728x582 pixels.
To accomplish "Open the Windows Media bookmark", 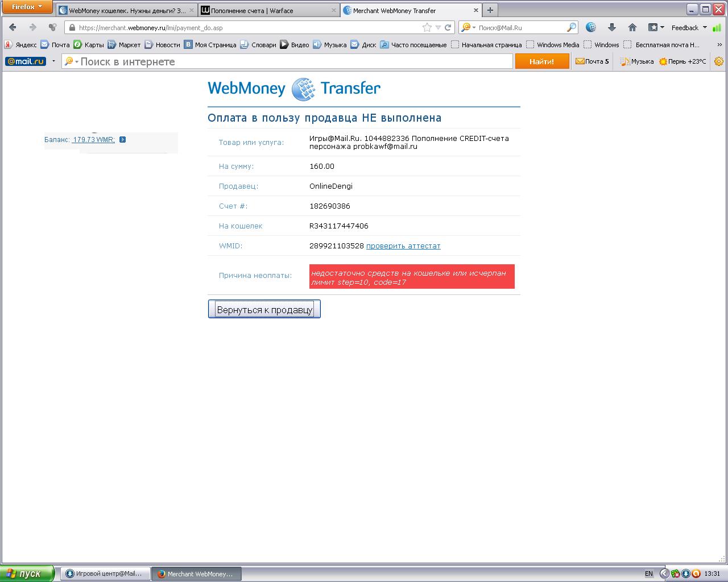I will coord(553,44).
